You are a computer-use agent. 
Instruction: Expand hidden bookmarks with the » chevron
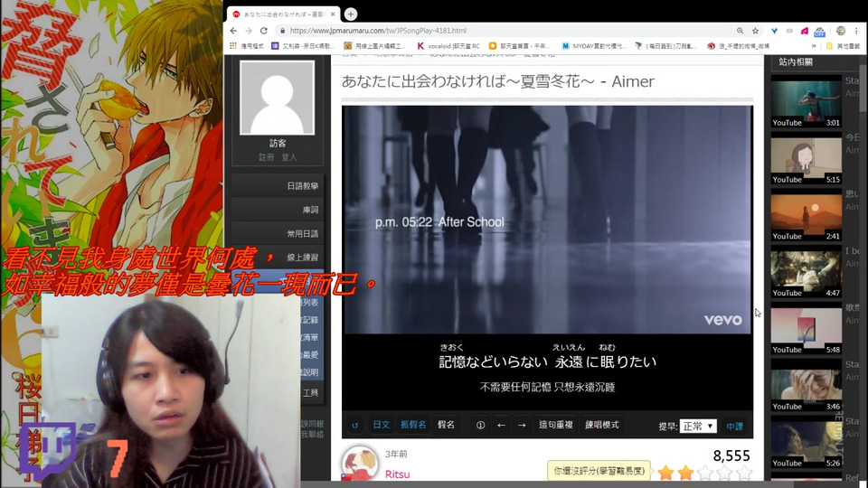pos(814,46)
